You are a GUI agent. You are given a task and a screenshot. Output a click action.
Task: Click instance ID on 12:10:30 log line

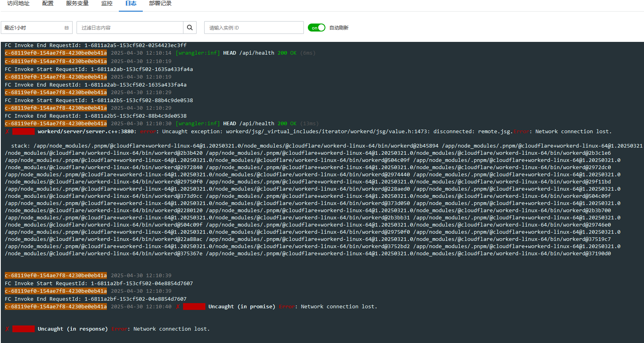(56, 124)
